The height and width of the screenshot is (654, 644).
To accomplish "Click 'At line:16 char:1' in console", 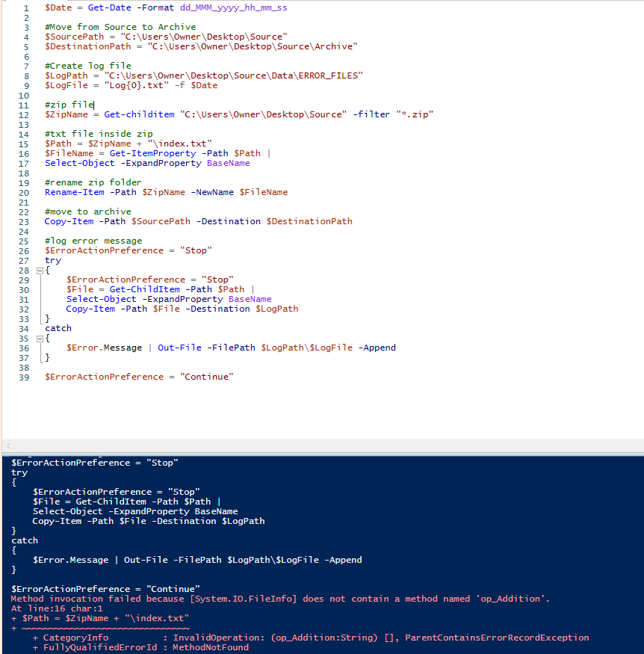I will coord(57,608).
